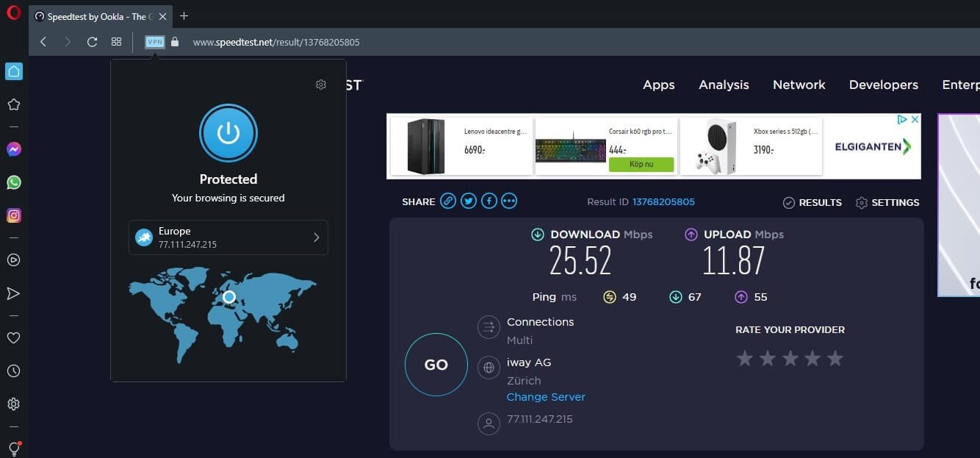Viewport: 980px width, 458px height.
Task: Click the VPN world map location marker
Action: click(x=229, y=297)
